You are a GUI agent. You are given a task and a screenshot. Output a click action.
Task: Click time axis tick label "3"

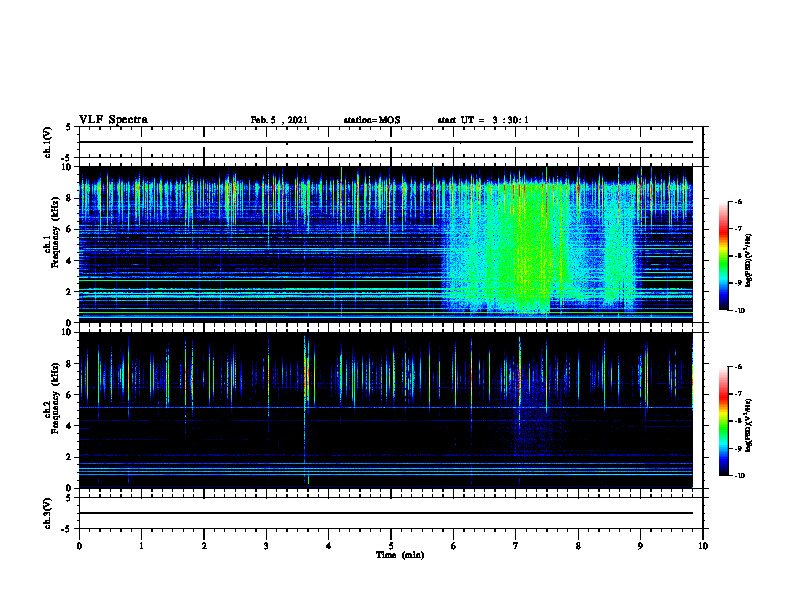pos(266,546)
